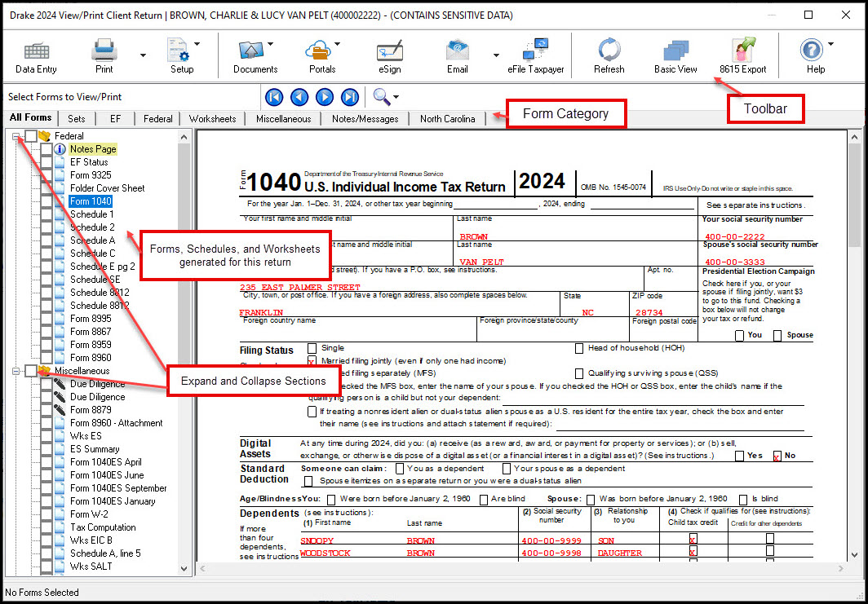The width and height of the screenshot is (868, 604).
Task: Jump to the first form page
Action: tap(274, 97)
